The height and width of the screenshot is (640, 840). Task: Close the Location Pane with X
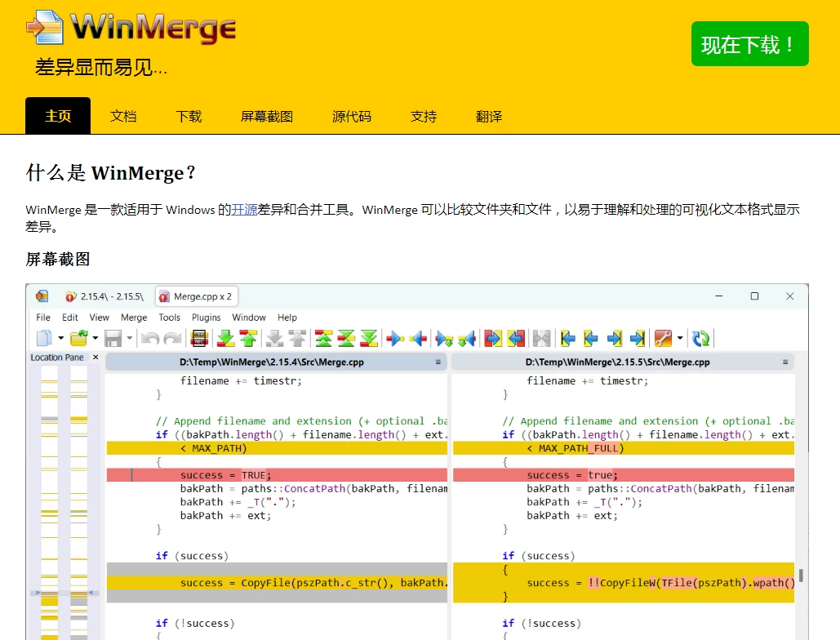click(96, 358)
